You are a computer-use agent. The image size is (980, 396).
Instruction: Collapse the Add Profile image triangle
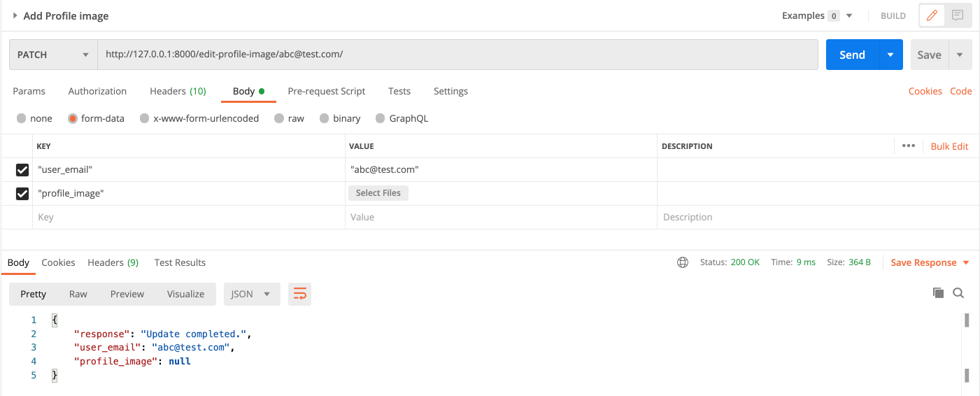[15, 15]
